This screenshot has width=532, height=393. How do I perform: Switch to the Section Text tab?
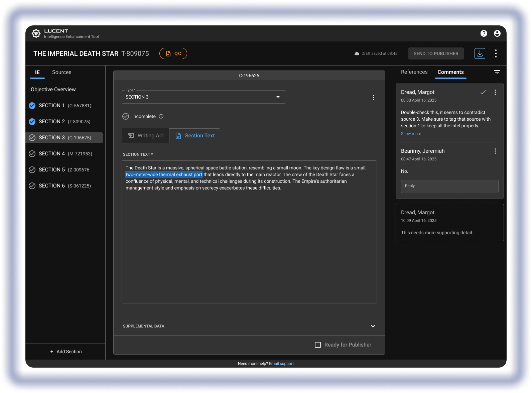click(195, 136)
